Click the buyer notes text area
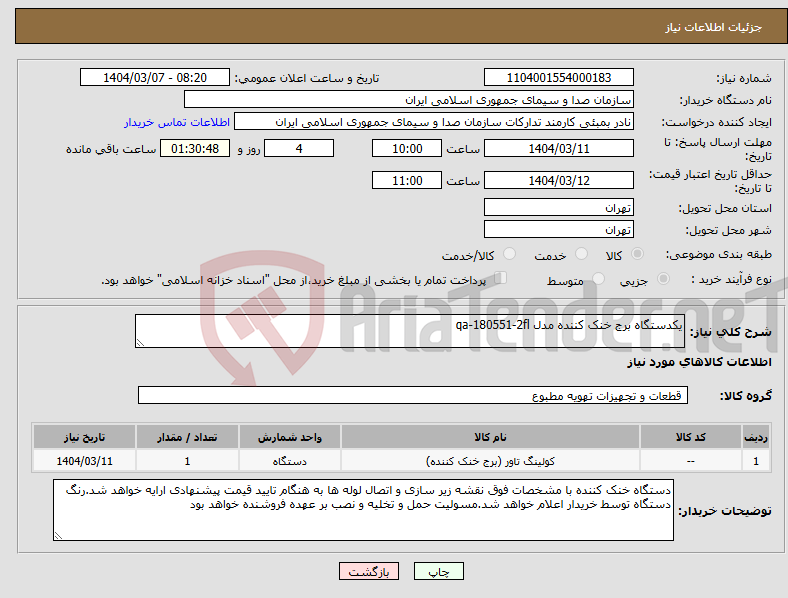The width and height of the screenshot is (788, 598). [363, 510]
